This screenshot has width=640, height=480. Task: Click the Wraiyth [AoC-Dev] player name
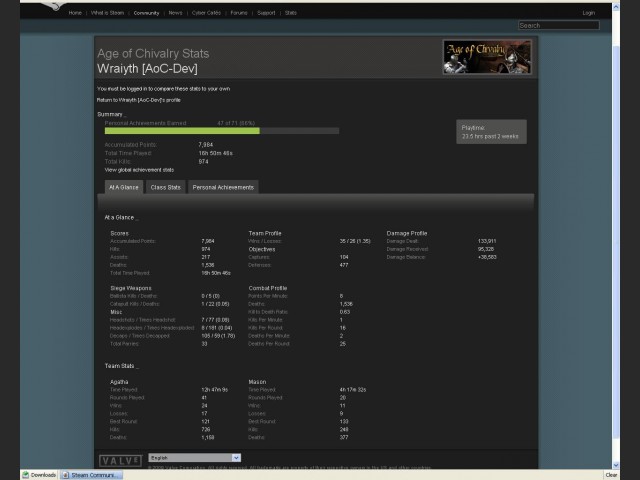[147, 69]
